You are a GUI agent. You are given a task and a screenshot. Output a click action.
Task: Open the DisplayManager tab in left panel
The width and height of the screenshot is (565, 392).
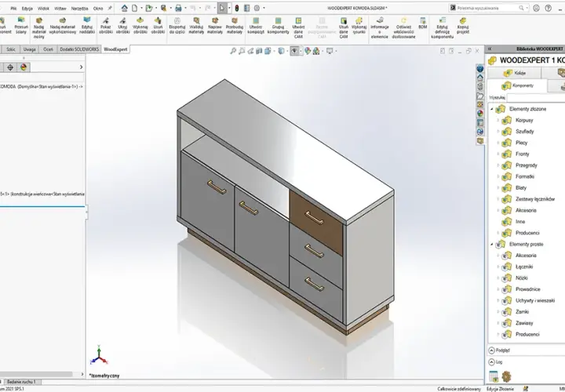pyautogui.click(x=24, y=67)
